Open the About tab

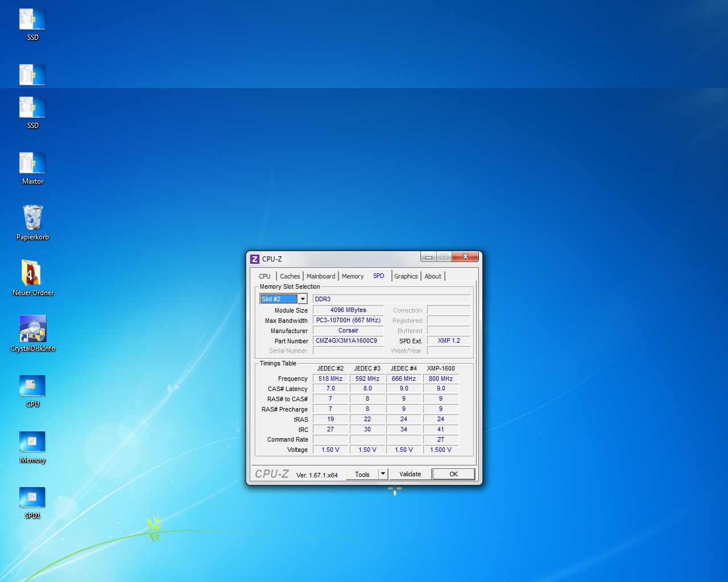[x=433, y=276]
